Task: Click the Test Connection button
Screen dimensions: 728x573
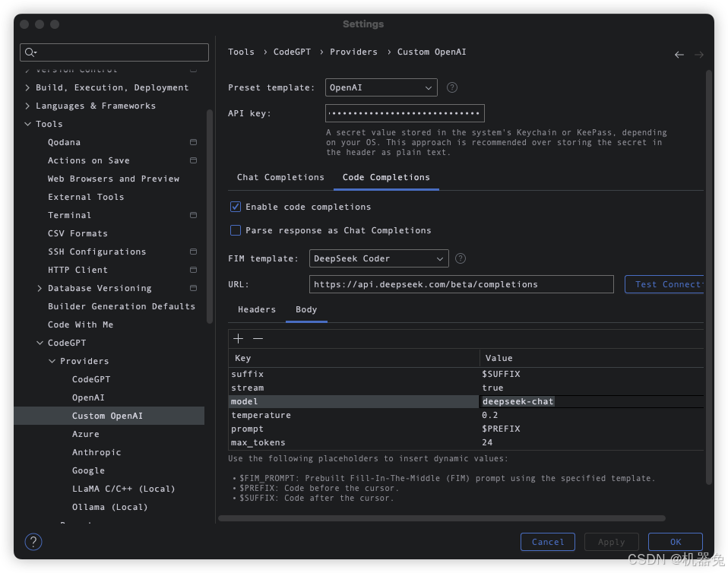Action: 664,284
